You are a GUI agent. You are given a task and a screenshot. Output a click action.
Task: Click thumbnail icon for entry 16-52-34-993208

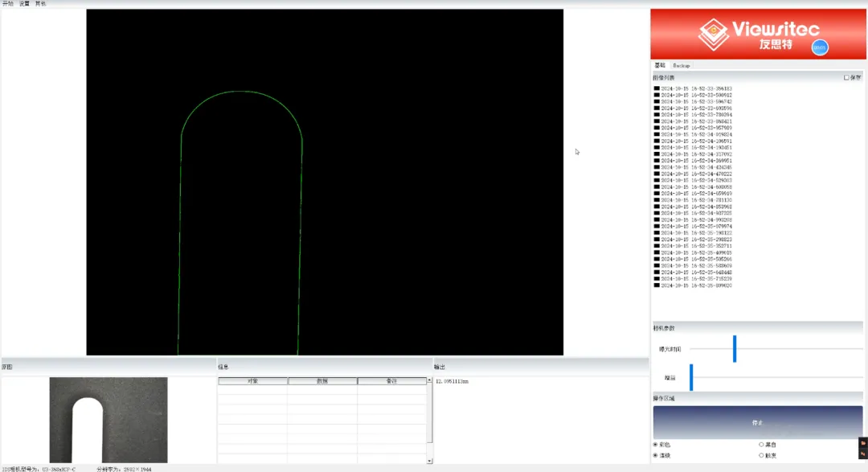click(657, 220)
